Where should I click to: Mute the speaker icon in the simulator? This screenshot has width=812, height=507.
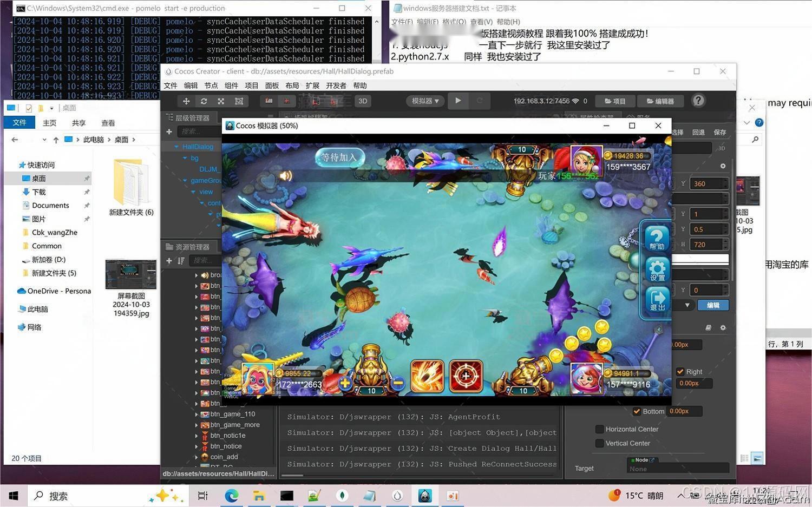click(x=286, y=176)
